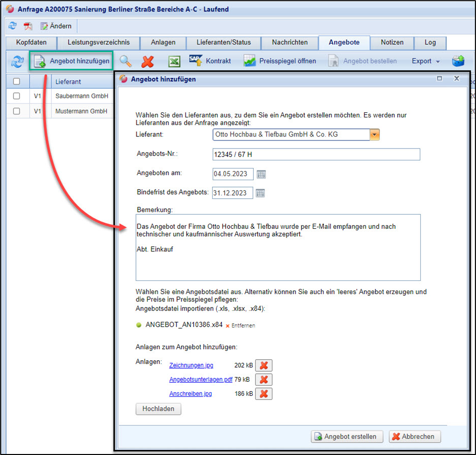
Task: Check the Mustermann GmbH row checkbox
Action: (x=17, y=111)
